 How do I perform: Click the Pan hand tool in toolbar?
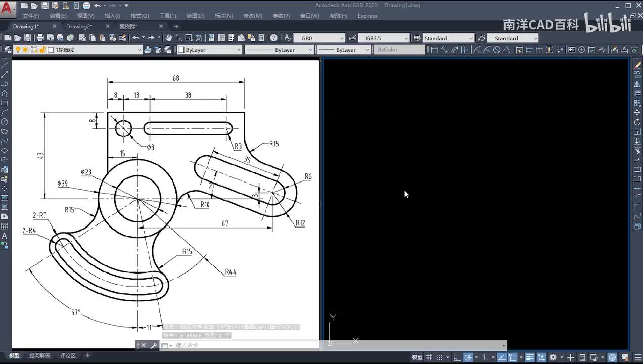point(168,38)
